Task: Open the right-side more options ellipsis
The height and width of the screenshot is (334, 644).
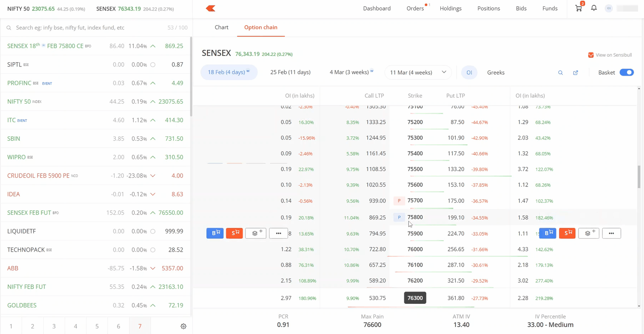Action: pos(611,233)
